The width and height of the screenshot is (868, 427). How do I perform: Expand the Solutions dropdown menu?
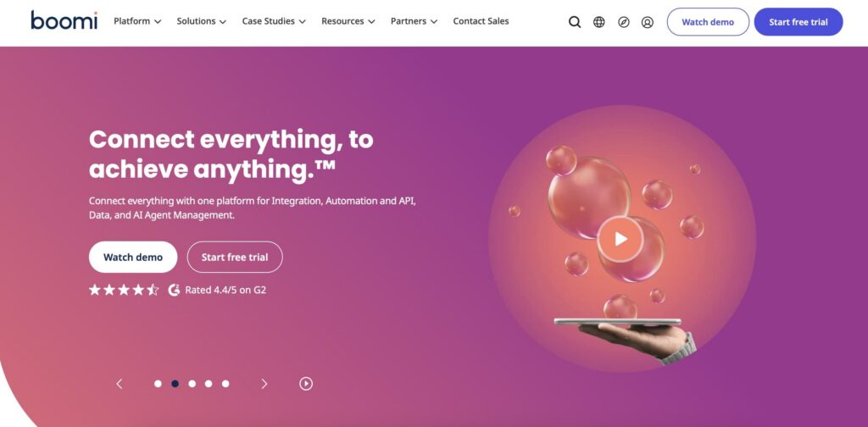pos(202,21)
